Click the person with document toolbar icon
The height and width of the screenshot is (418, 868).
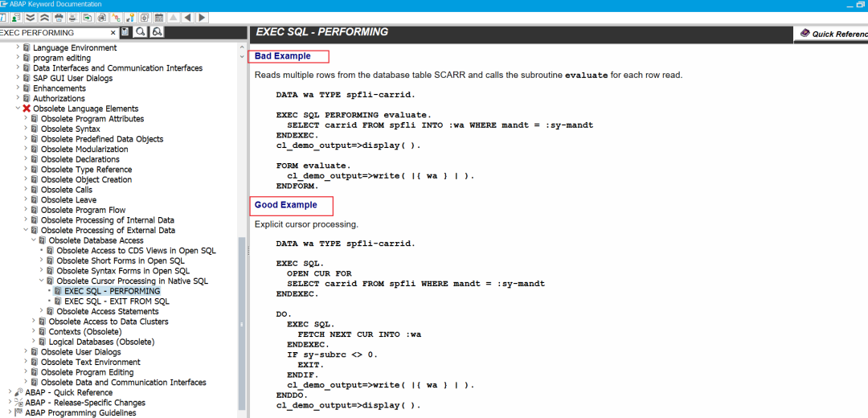15,18
